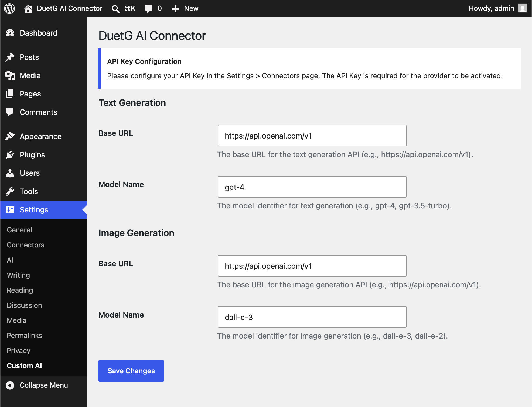Click the plus New icon
The image size is (532, 407).
[175, 9]
